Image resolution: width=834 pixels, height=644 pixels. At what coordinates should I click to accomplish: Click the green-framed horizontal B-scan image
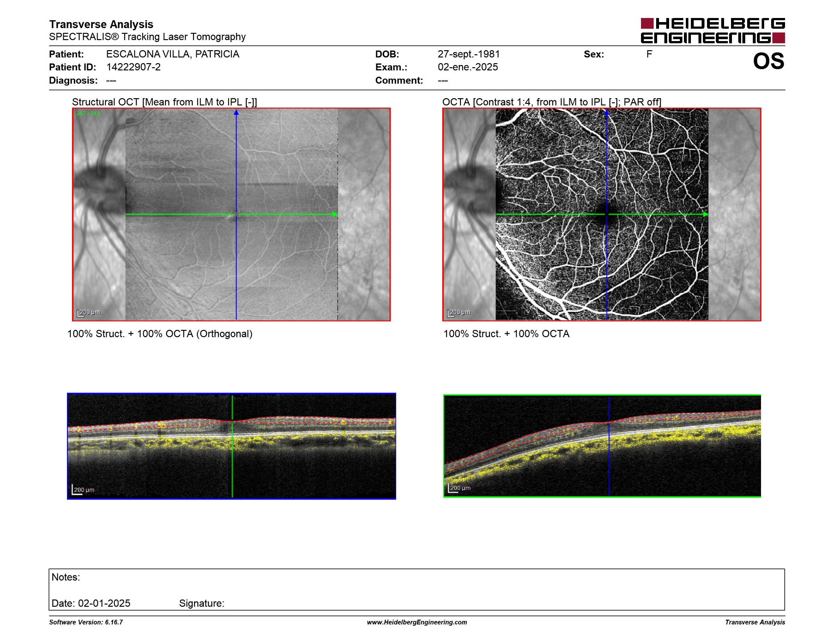[602, 446]
